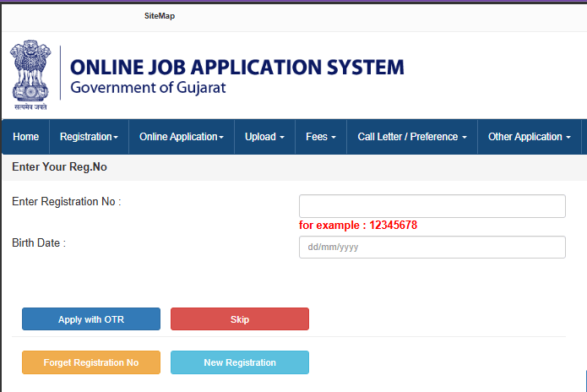Expand the Registration dropdown menu
This screenshot has height=392, width=587.
pyautogui.click(x=89, y=137)
